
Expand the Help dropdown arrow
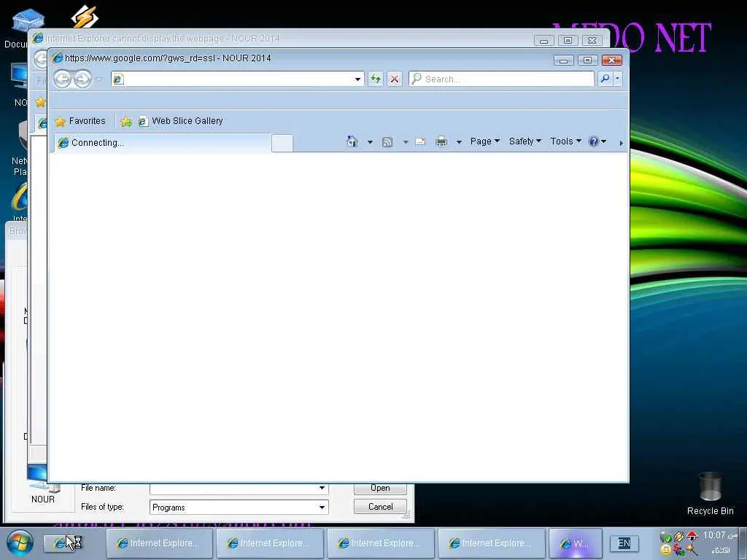[603, 141]
